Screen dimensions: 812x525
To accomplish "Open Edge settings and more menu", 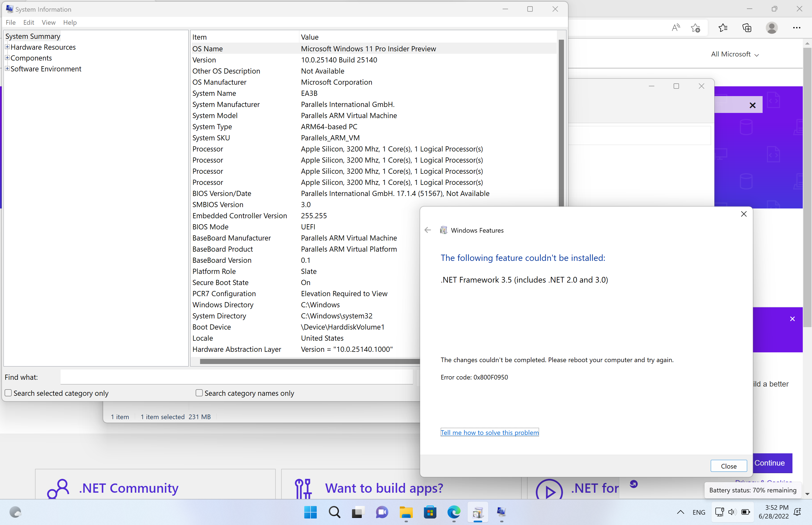I will (x=796, y=28).
